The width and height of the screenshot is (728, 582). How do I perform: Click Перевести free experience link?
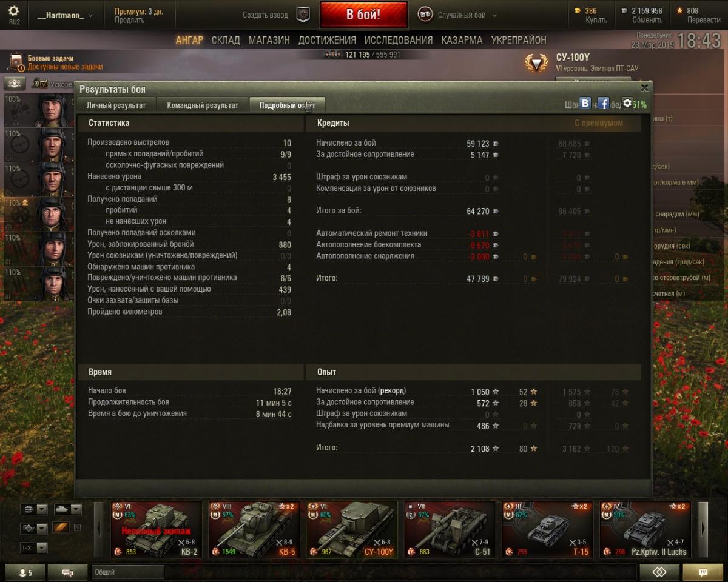(x=704, y=20)
